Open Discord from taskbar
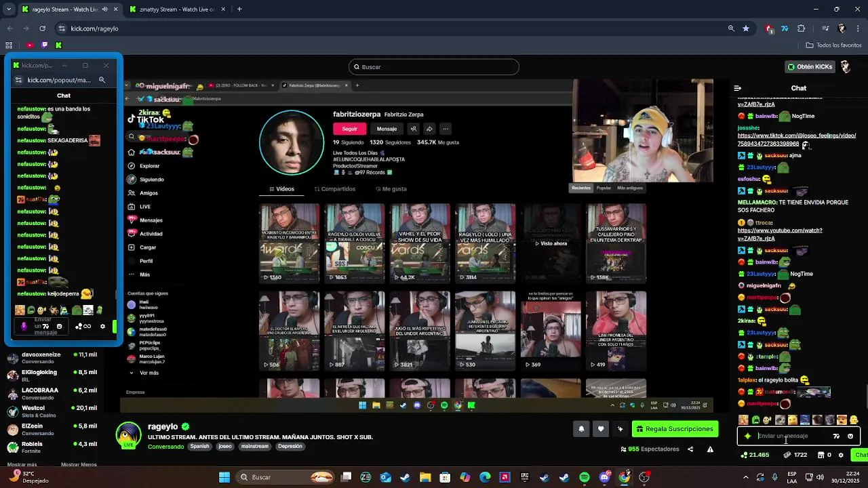This screenshot has height=488, width=868. pyautogui.click(x=604, y=477)
